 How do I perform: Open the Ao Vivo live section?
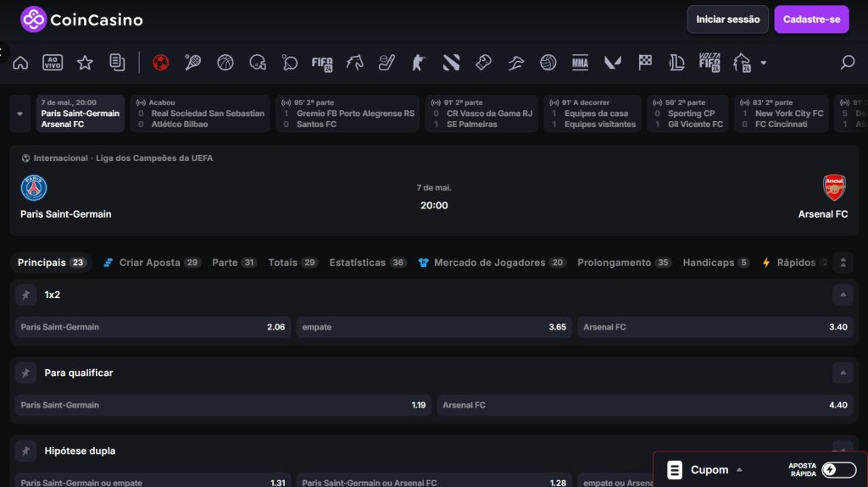click(53, 63)
